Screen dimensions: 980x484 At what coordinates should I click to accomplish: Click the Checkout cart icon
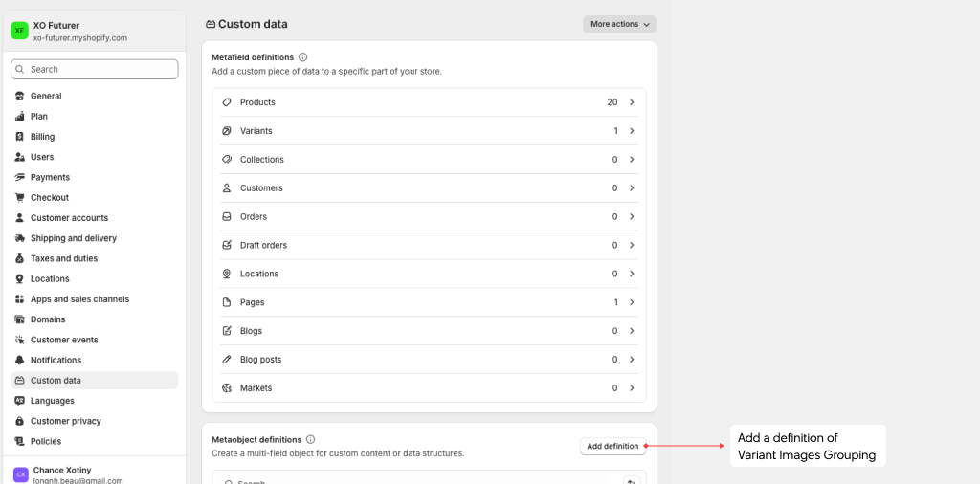coord(20,198)
